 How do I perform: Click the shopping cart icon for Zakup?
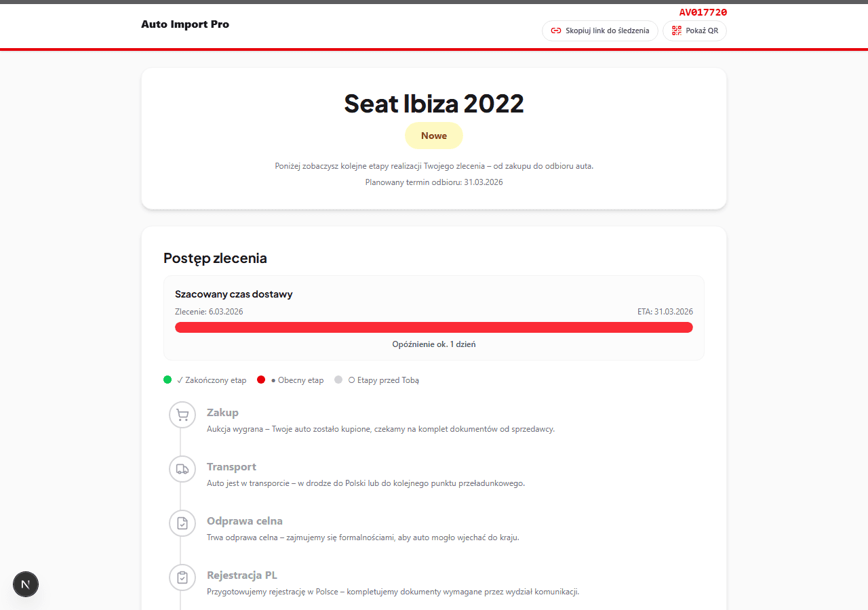tap(182, 415)
